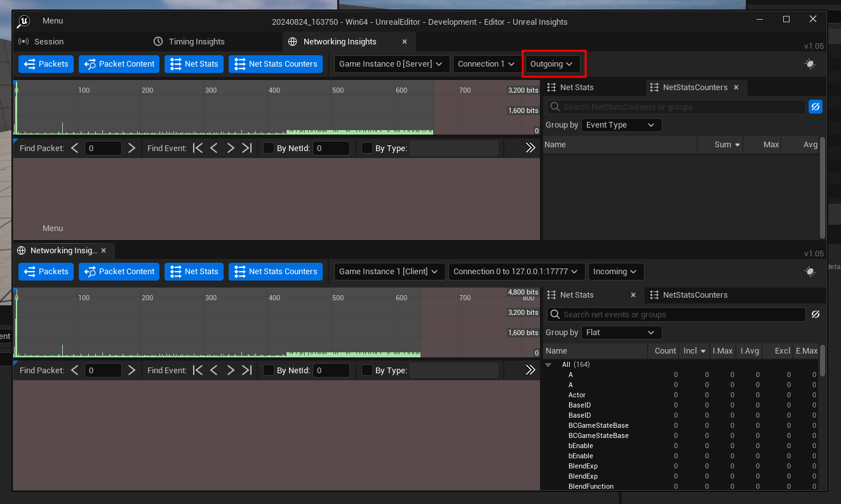Sort by the Sum column header
The image size is (841, 504).
pos(720,145)
